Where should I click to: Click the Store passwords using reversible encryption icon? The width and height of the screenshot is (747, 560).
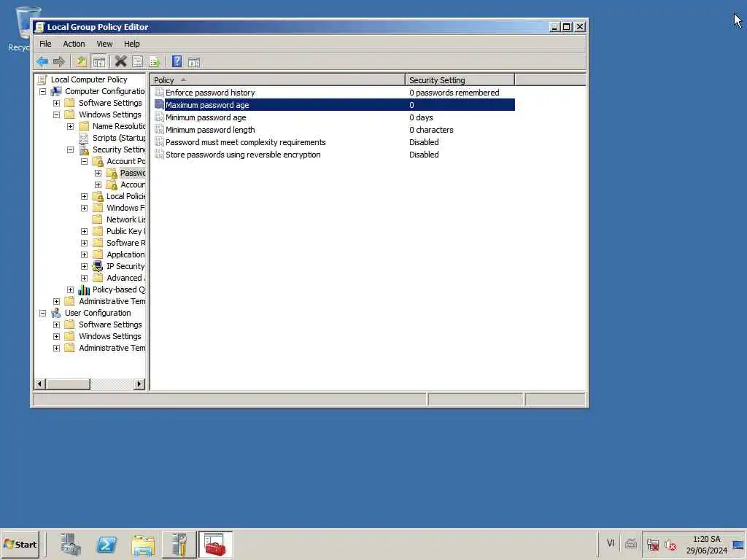(159, 155)
